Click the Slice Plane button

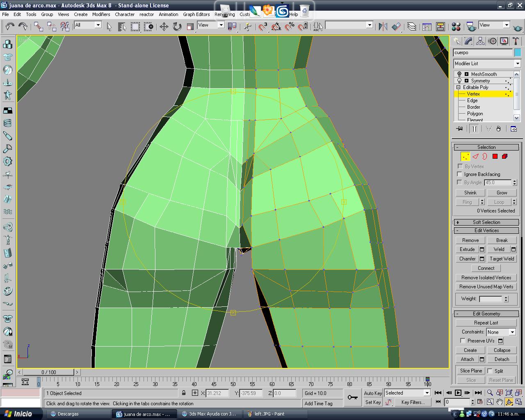tap(471, 371)
